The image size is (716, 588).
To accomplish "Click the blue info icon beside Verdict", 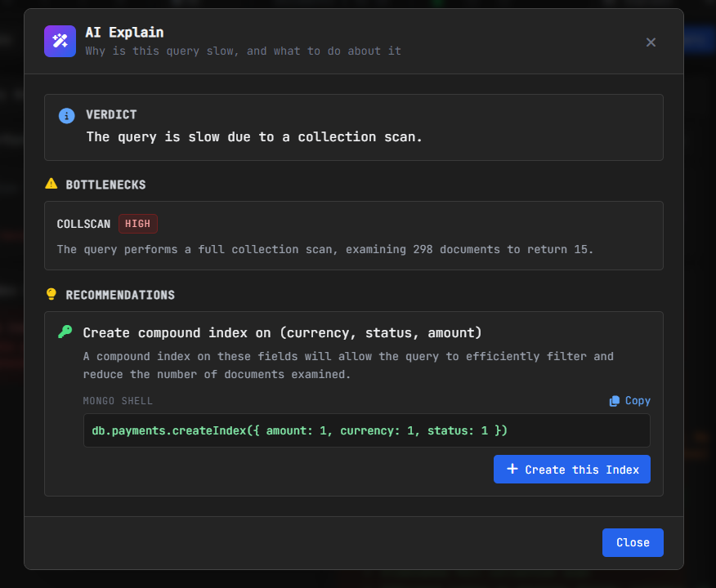I will tap(67, 116).
